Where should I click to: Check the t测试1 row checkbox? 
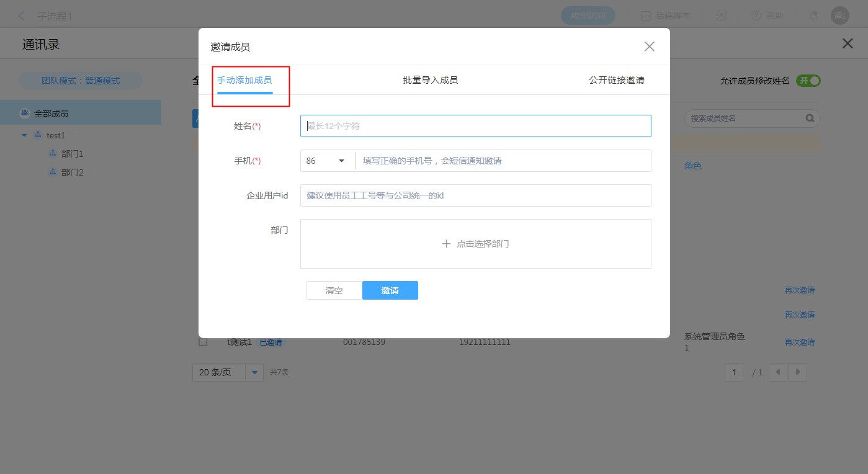click(x=203, y=342)
